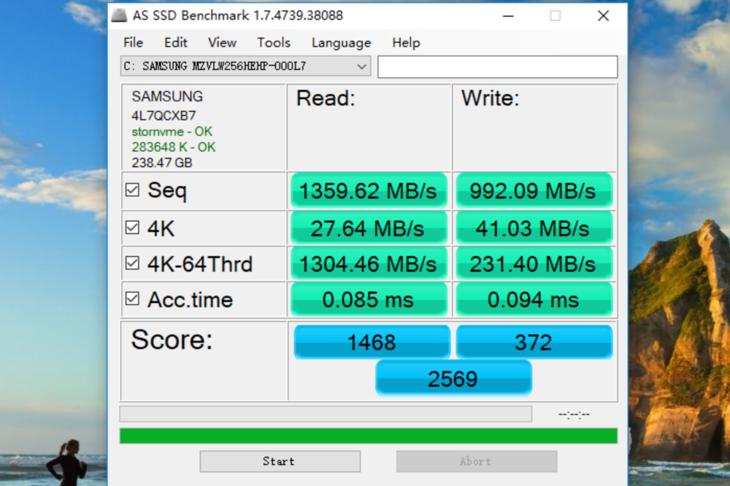Click the green progress bar
The width and height of the screenshot is (730, 486).
click(368, 435)
